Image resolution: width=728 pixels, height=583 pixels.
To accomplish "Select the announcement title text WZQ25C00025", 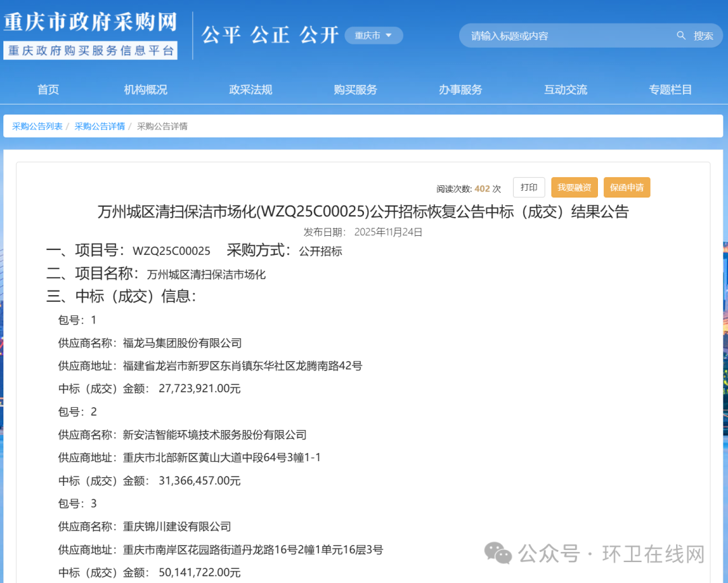I will [x=313, y=212].
